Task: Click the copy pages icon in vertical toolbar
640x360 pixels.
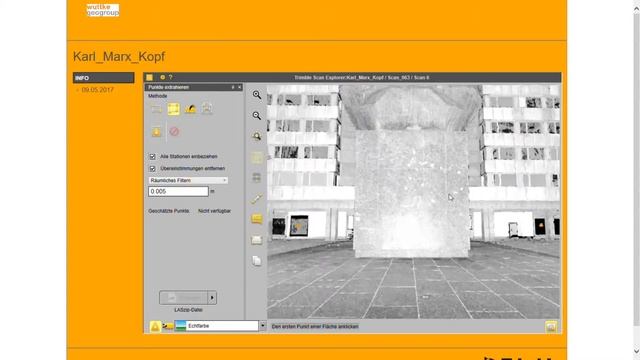Action: pyautogui.click(x=257, y=261)
